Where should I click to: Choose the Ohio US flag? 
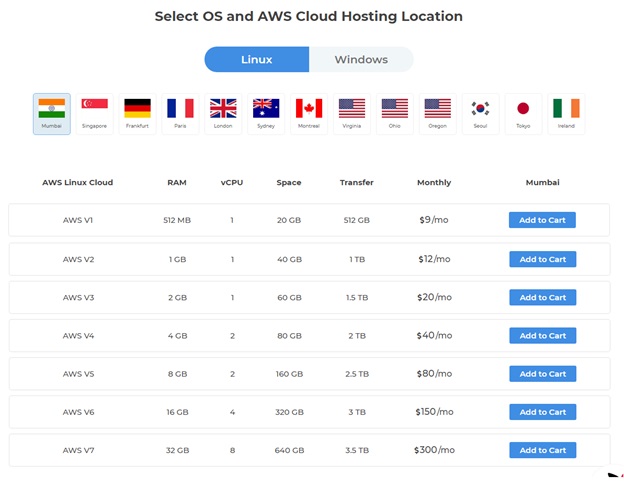pyautogui.click(x=395, y=114)
